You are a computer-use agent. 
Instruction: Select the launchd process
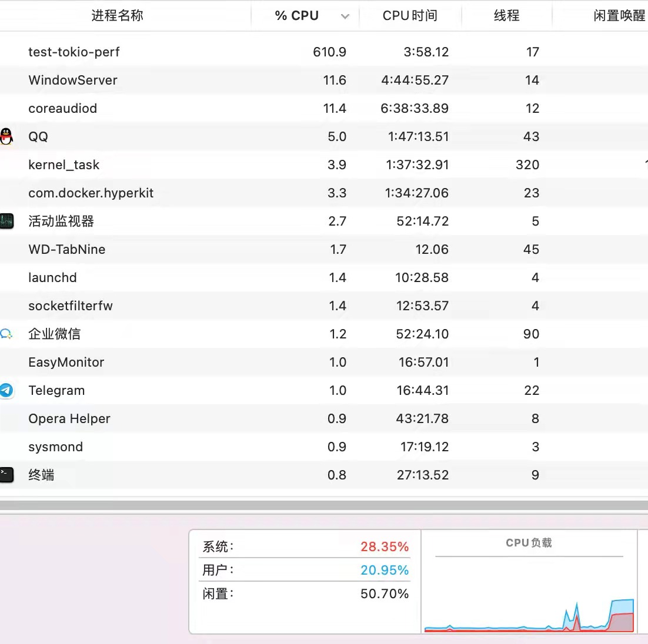(x=52, y=277)
